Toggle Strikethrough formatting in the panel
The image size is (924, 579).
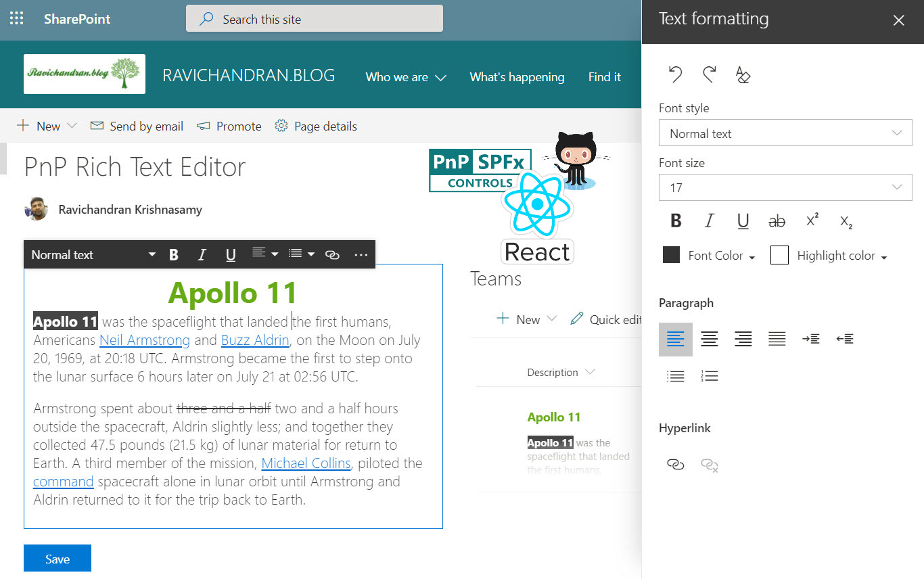[777, 221]
